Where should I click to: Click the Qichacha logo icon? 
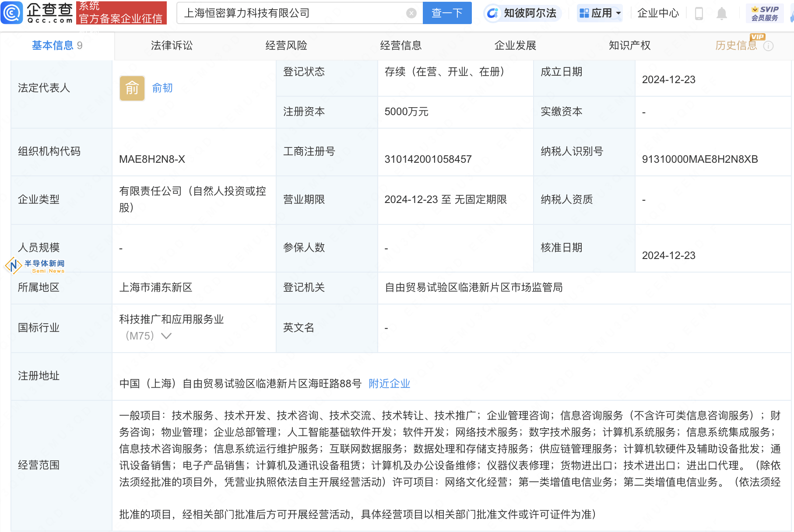12,13
